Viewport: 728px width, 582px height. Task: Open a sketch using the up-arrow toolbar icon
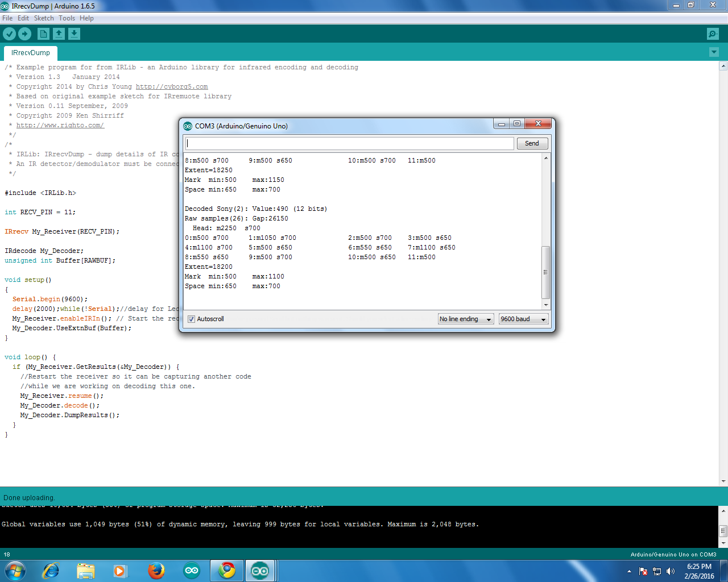point(59,34)
